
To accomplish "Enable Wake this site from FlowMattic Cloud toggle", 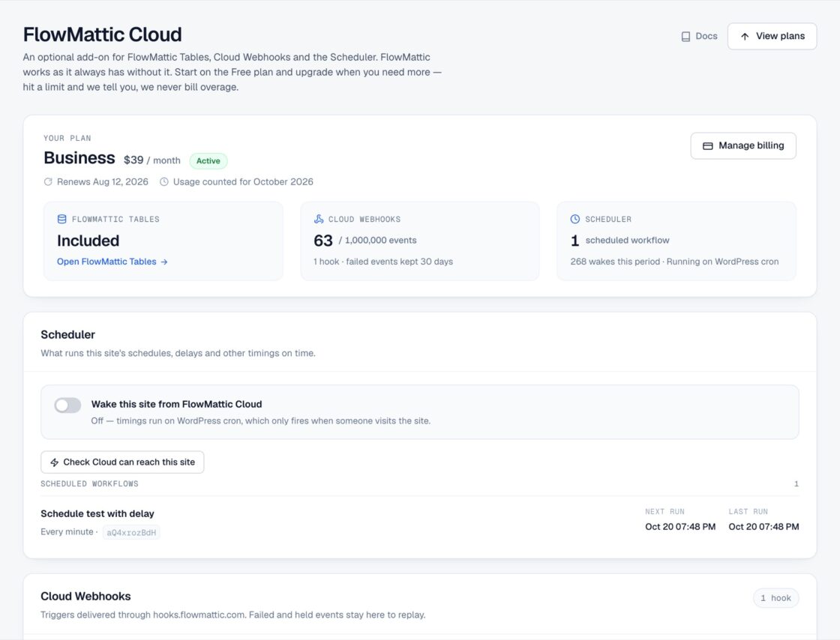I will pos(67,405).
